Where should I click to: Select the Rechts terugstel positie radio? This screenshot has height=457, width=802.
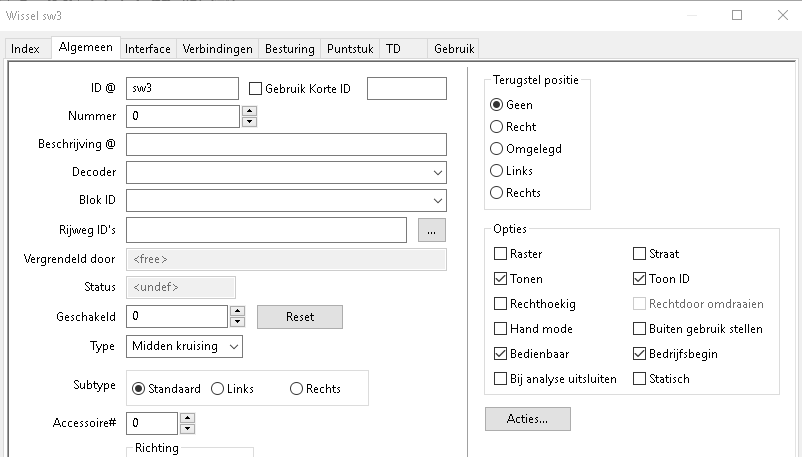click(x=497, y=193)
